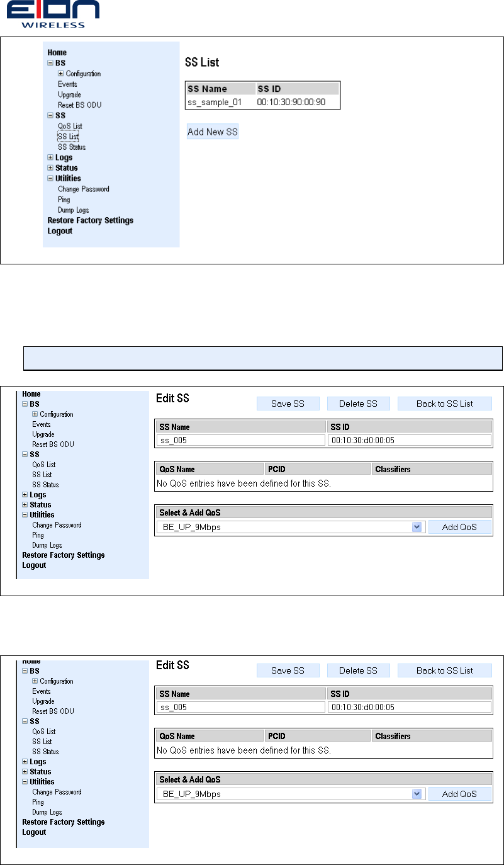Viewport: 504px width, 865px height.
Task: Expand Status in the bottom Edit SS page
Action: (25, 772)
